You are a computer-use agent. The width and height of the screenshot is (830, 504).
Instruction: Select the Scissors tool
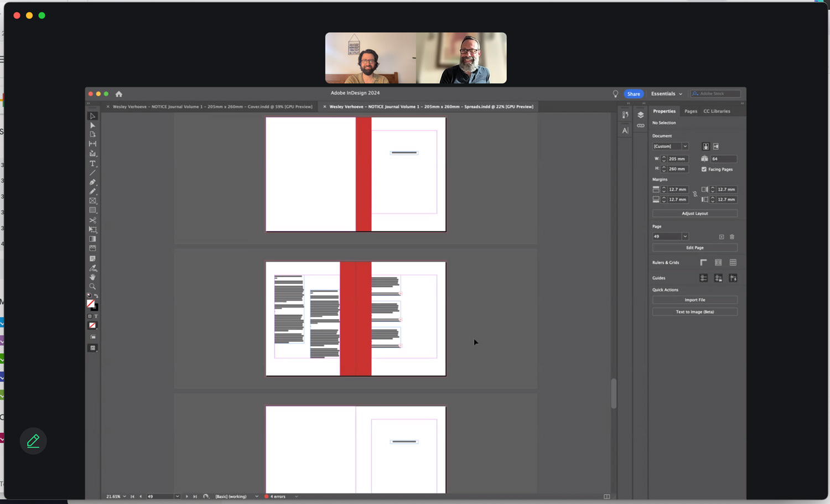(x=92, y=220)
